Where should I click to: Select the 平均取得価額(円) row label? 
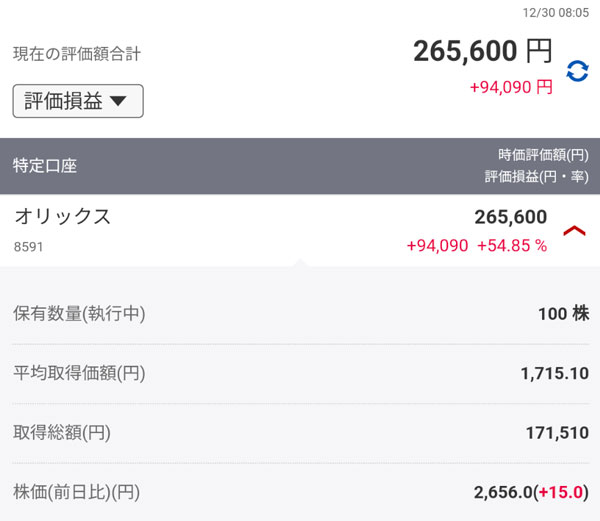tap(79, 374)
